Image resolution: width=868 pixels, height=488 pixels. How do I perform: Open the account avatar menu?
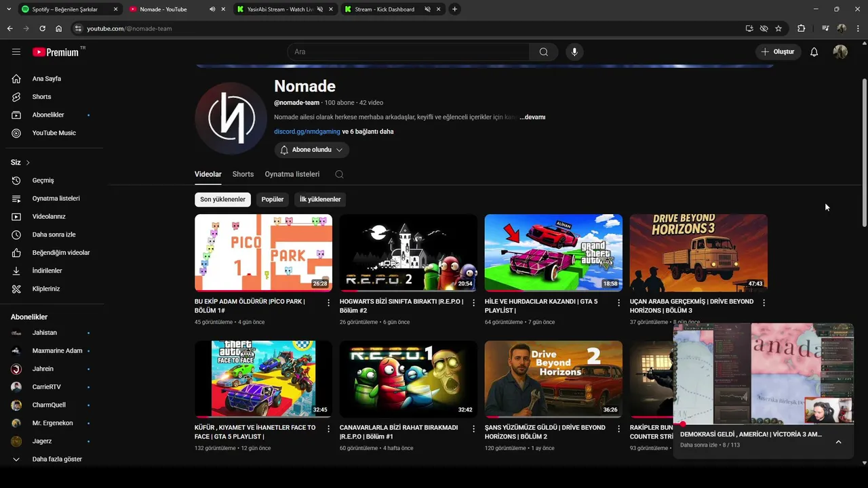click(840, 52)
